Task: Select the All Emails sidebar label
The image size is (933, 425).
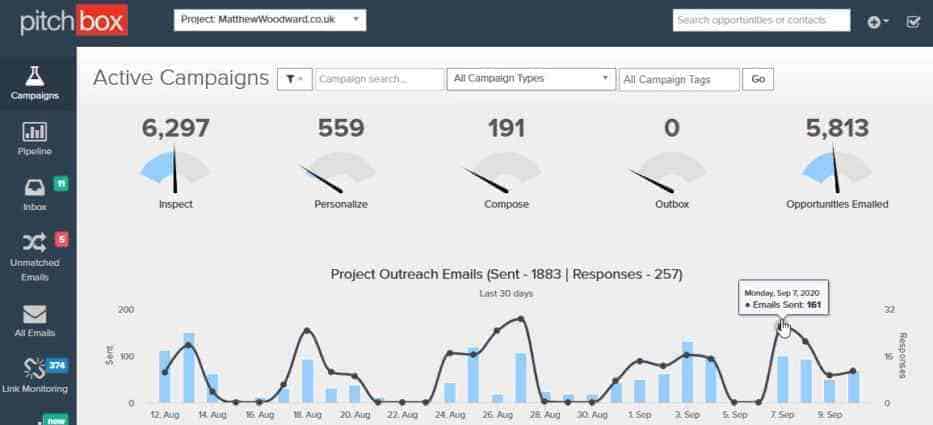Action: 35,333
